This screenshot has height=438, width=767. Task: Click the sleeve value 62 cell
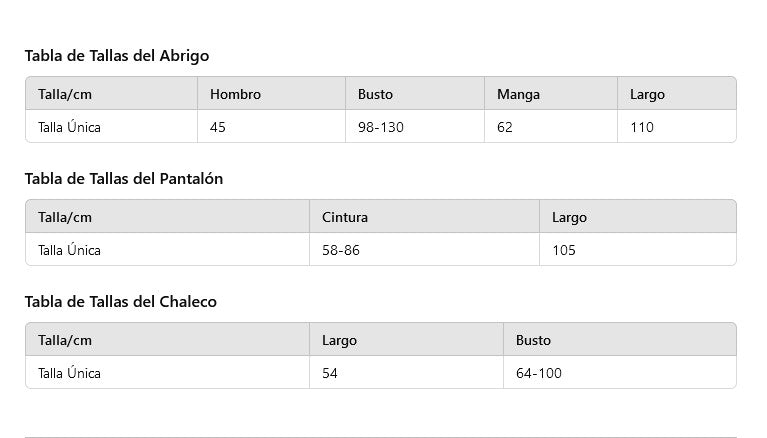[x=505, y=127]
